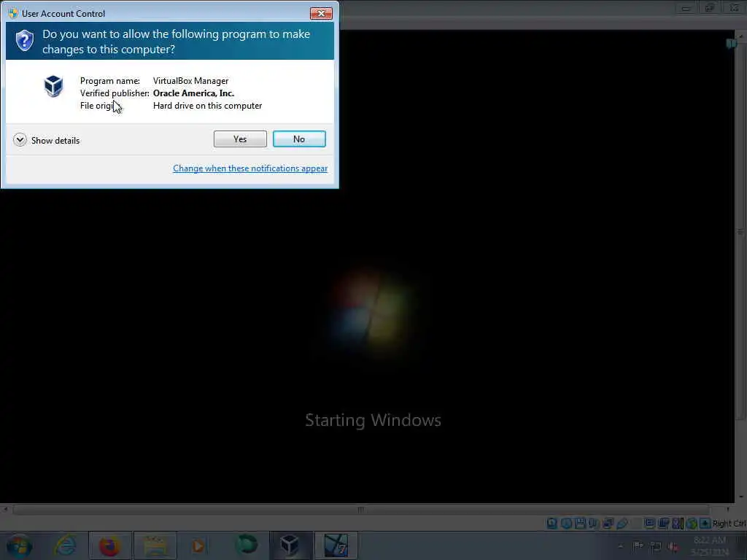Click Yes in User Account Control dialog

coord(240,139)
